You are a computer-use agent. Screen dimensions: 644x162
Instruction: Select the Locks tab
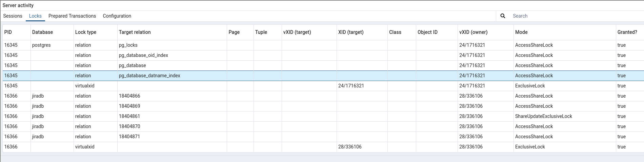(x=35, y=16)
